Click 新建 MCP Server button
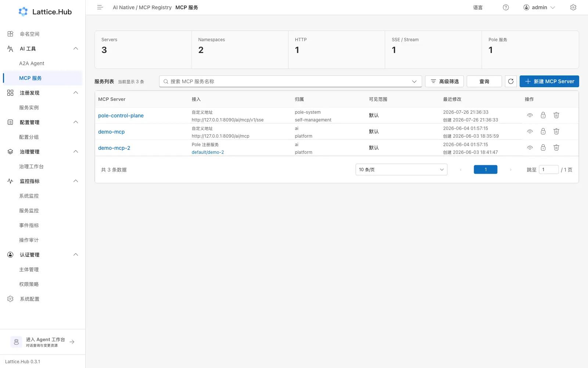 [x=549, y=81]
